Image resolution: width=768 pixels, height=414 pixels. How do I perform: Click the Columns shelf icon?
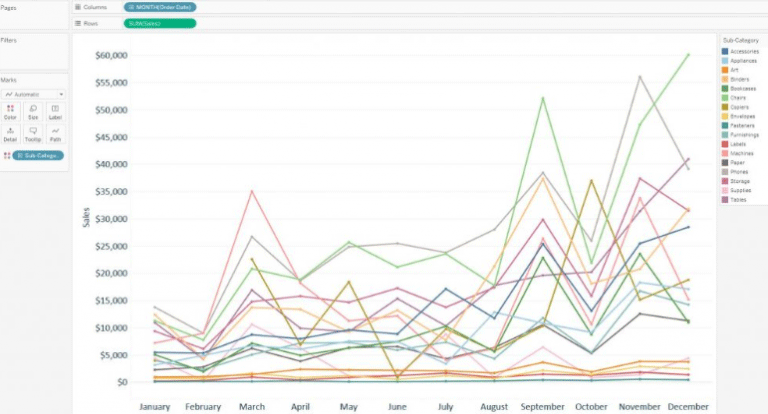78,7
